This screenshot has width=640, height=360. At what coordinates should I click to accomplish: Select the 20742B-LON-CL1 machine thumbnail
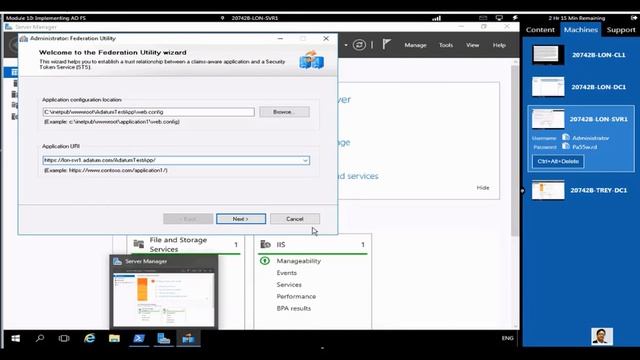coord(548,55)
